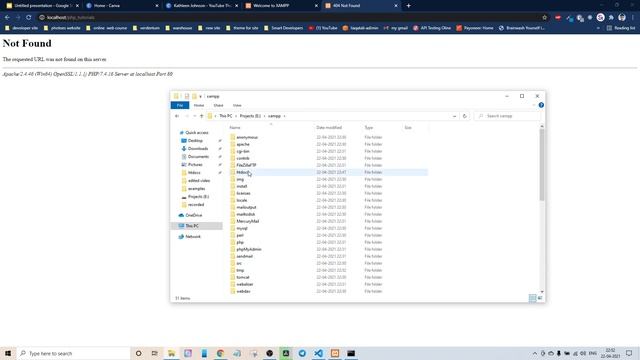Expand breadcrumb arrow after This PC
This screenshot has width=640, height=360.
(x=236, y=116)
